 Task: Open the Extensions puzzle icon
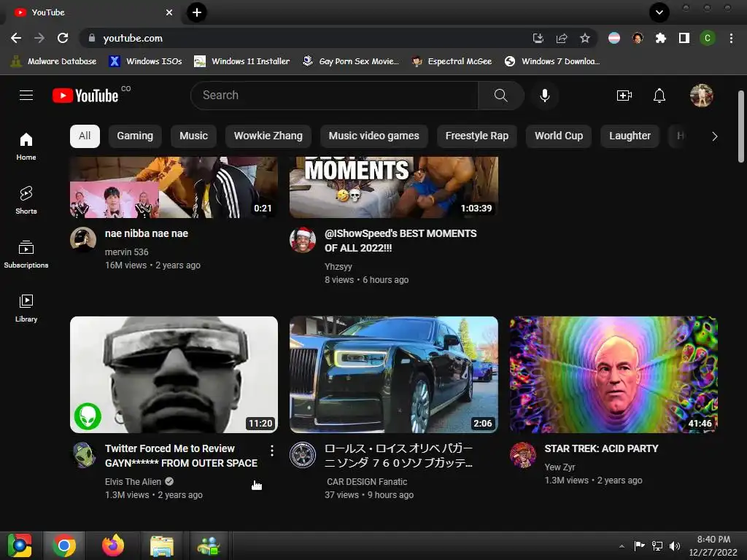point(660,38)
